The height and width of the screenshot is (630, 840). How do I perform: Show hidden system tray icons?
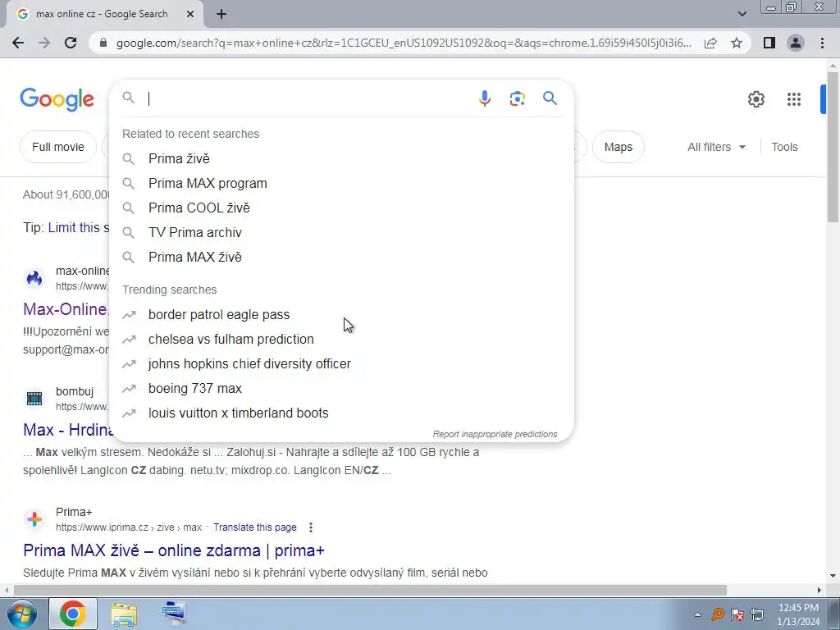[x=697, y=615]
